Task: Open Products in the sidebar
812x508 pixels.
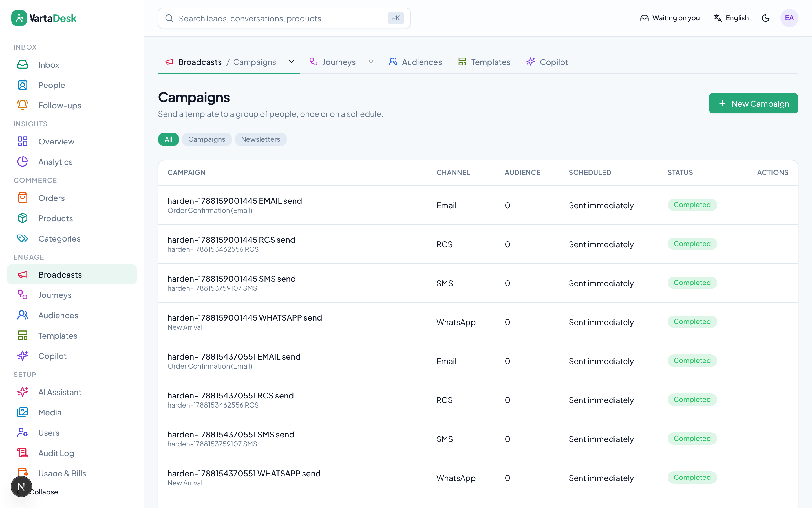Action: (x=72, y=218)
